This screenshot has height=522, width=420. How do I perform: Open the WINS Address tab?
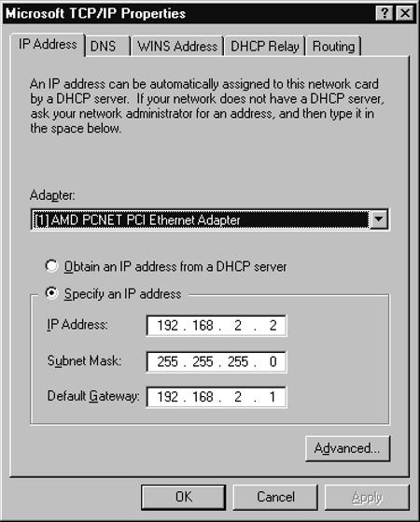(x=177, y=46)
